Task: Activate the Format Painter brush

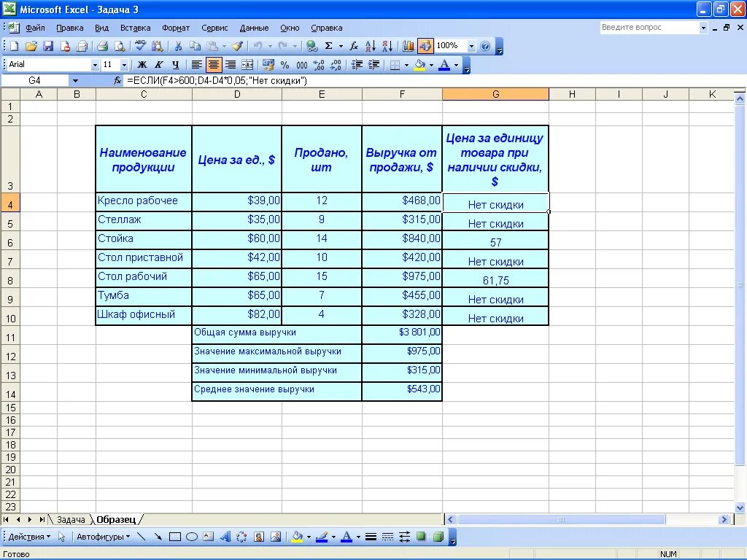Action: click(237, 46)
